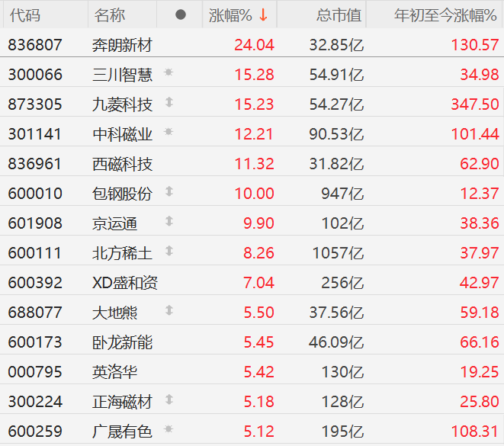
Task: Click stock code 688077
Action: tap(35, 313)
